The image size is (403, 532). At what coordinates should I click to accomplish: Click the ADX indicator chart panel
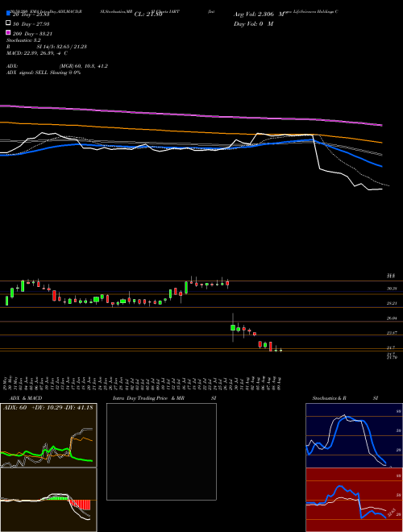[x=48, y=435]
